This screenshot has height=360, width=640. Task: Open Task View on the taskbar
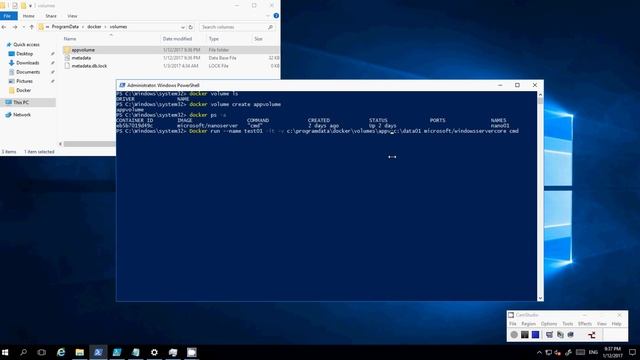click(42, 352)
